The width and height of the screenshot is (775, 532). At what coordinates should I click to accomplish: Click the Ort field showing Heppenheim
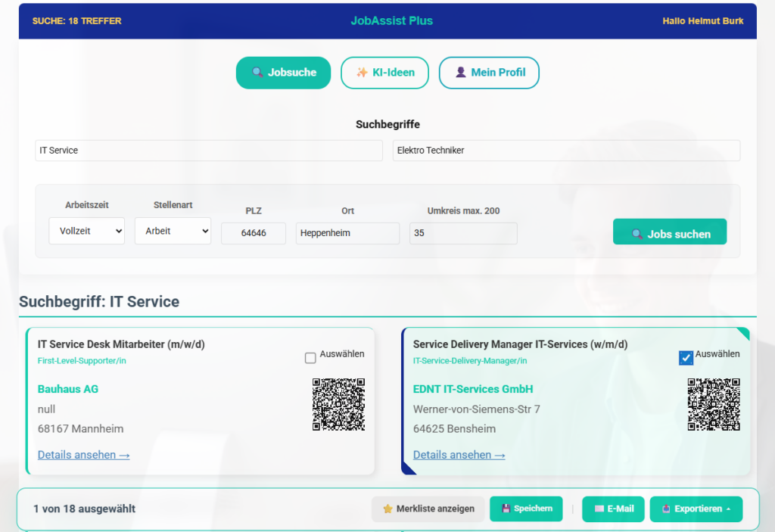(x=347, y=233)
